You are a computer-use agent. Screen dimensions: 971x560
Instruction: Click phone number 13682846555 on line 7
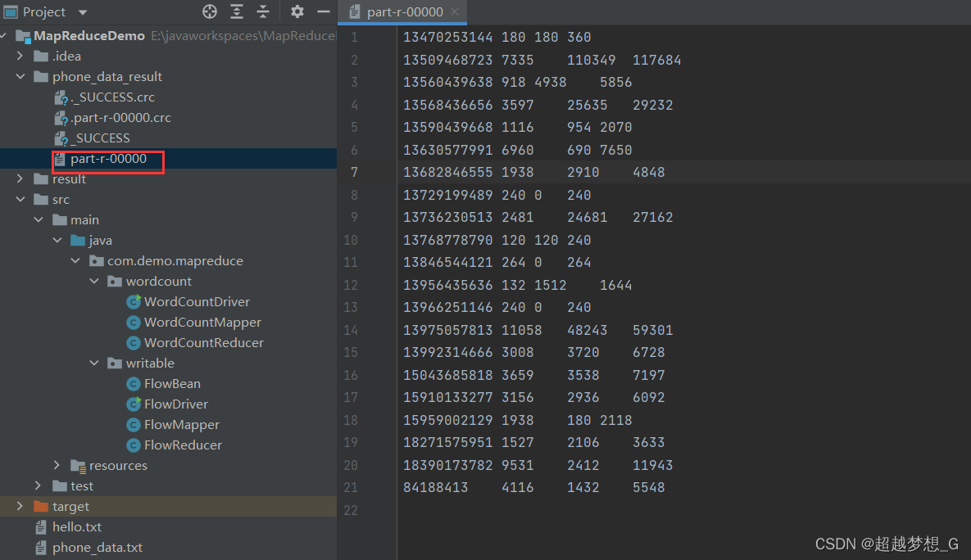[447, 172]
